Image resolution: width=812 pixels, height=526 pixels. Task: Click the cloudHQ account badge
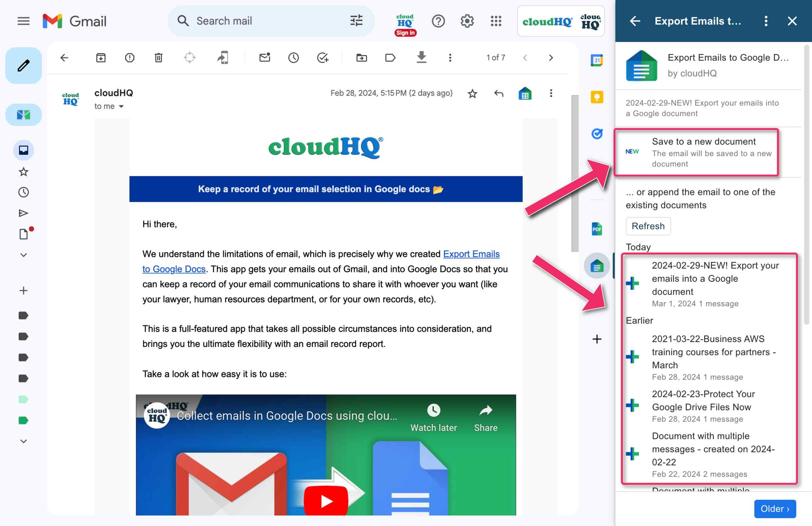(x=561, y=21)
